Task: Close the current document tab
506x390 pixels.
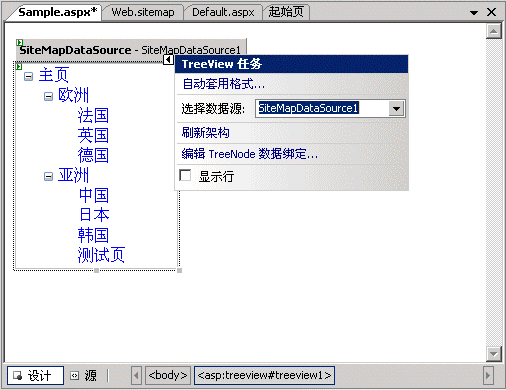Action: (491, 12)
